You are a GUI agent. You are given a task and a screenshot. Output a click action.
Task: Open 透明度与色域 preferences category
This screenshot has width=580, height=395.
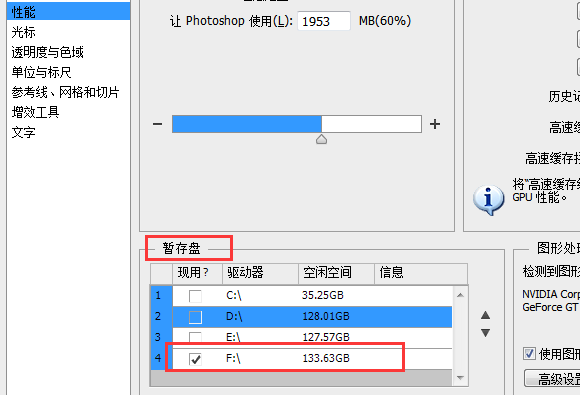(x=47, y=52)
